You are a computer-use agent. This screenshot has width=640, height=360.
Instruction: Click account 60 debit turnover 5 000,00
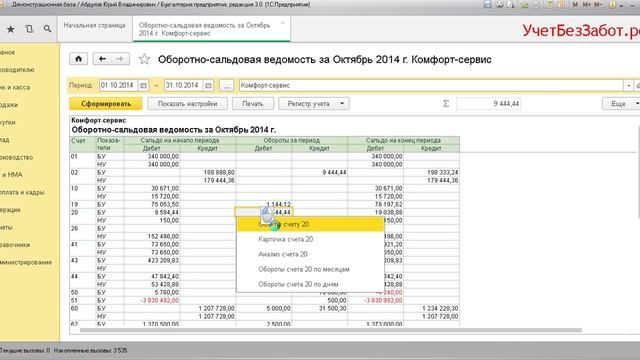(264, 308)
